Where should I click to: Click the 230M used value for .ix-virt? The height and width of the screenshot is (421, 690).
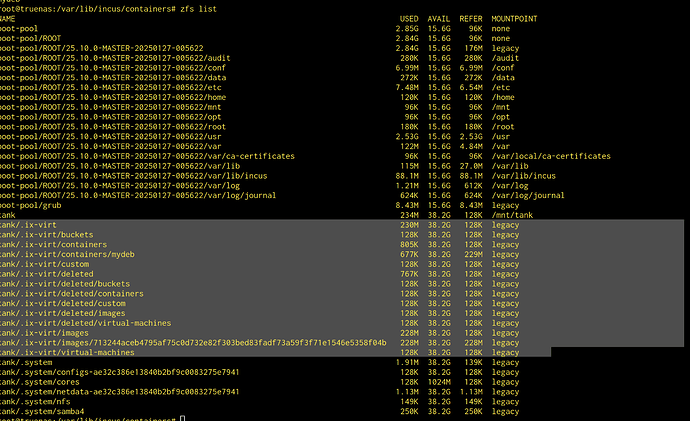tap(409, 225)
